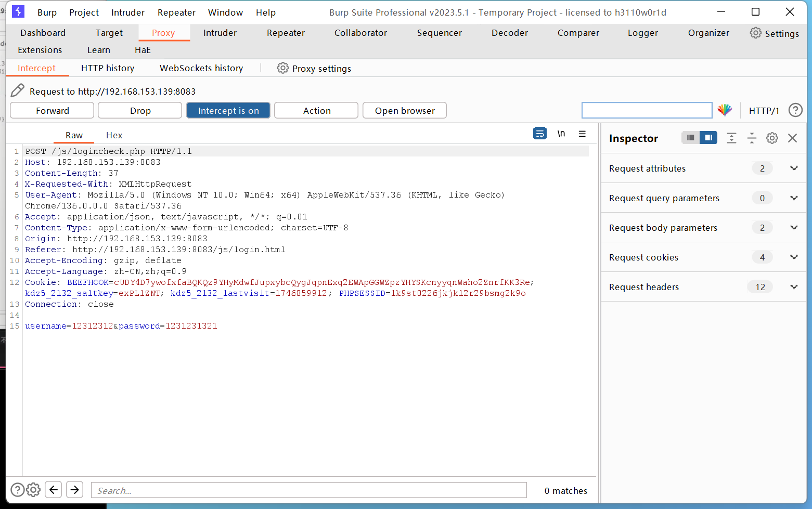Open the help question mark beside HTTP/1
The height and width of the screenshot is (509, 812).
[x=795, y=110]
